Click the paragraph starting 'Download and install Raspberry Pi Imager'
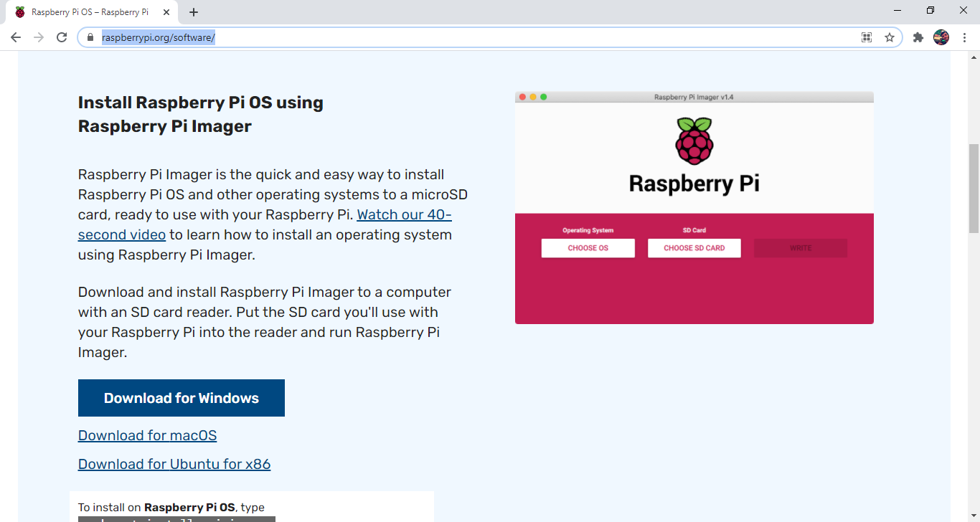The height and width of the screenshot is (522, 980). click(265, 322)
